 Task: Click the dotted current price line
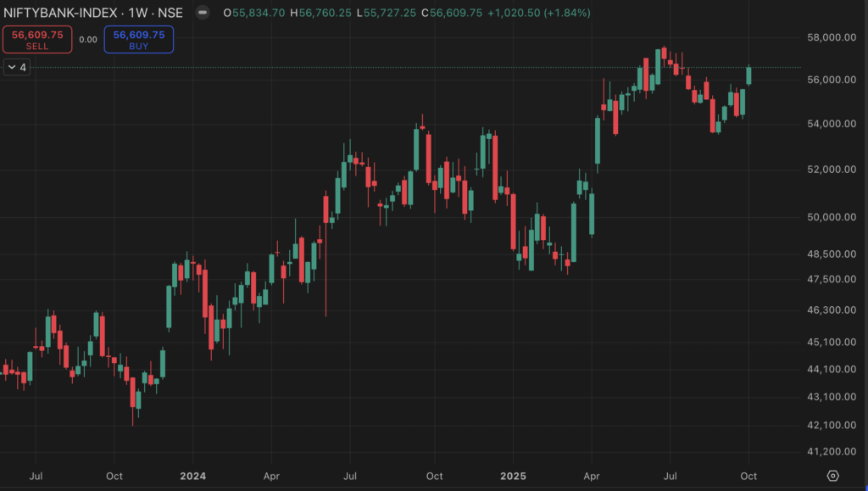point(424,67)
